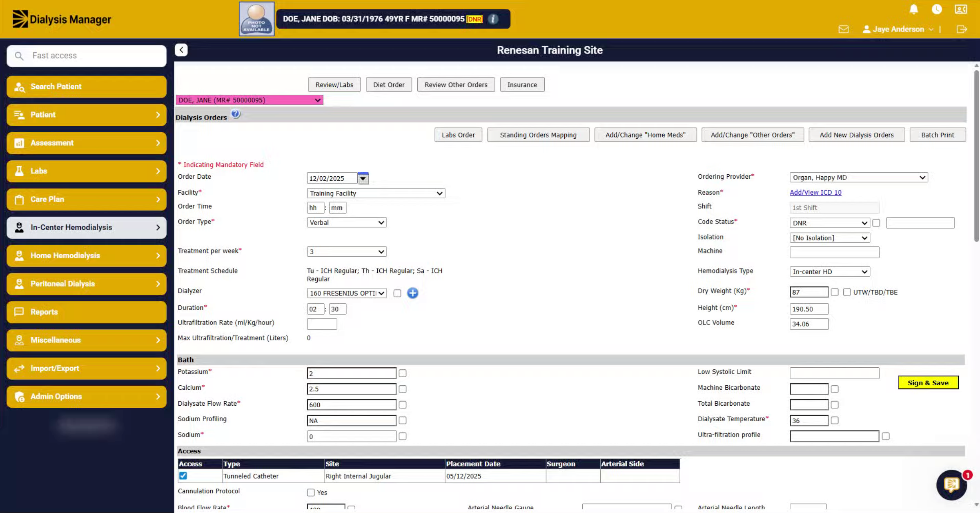Click the Labs Order button

458,135
